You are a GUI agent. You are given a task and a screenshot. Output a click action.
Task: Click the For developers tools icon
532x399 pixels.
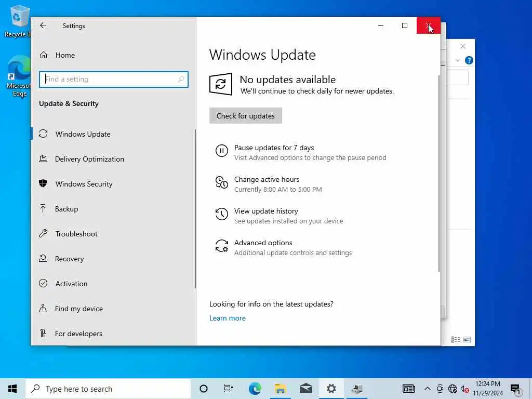43,333
